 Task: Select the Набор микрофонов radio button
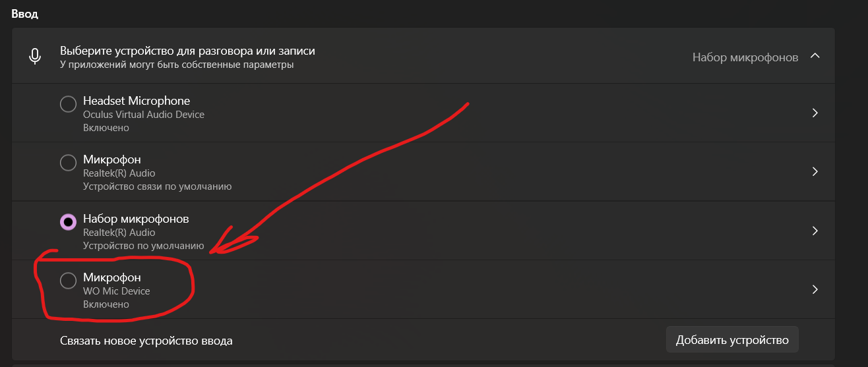[x=68, y=222]
